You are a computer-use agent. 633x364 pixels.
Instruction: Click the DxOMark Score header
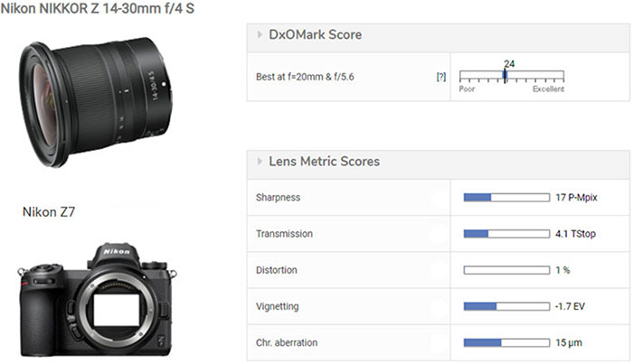click(315, 35)
